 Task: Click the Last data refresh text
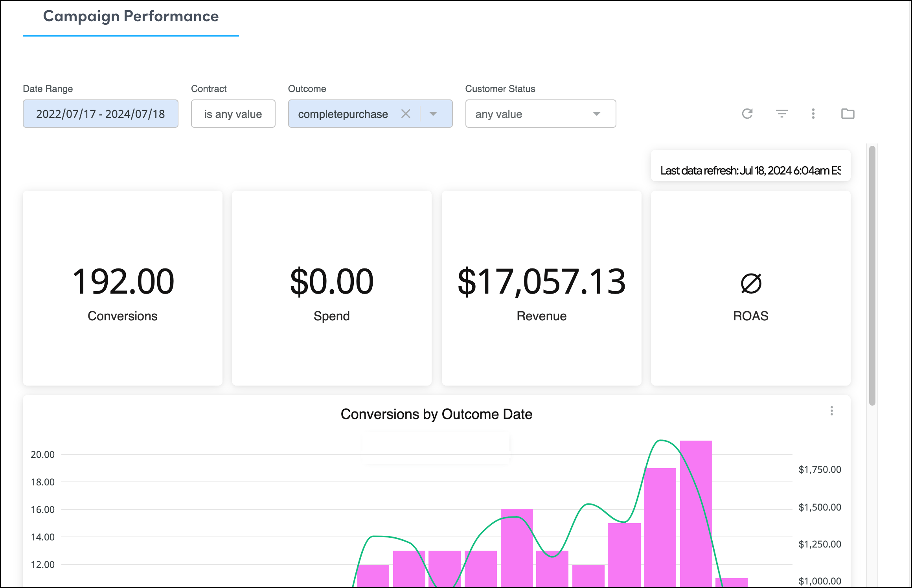(751, 171)
